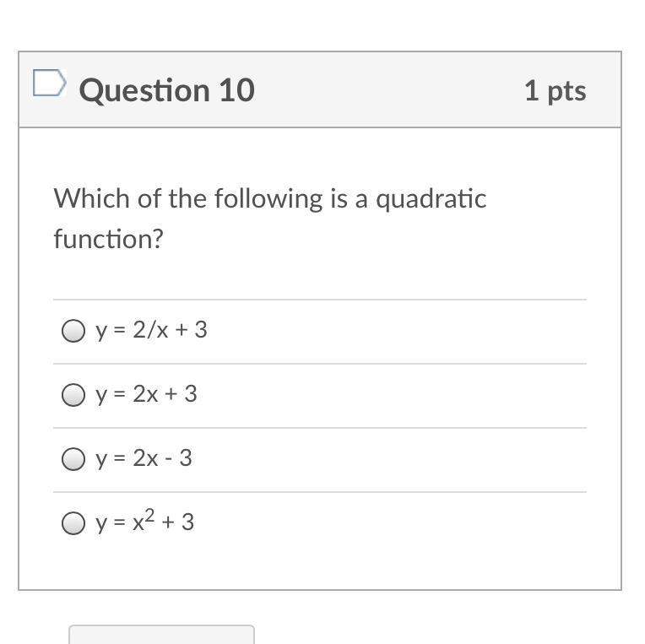Click the '1 pts' score label
Viewport: 645px width, 644px height.
(x=555, y=90)
